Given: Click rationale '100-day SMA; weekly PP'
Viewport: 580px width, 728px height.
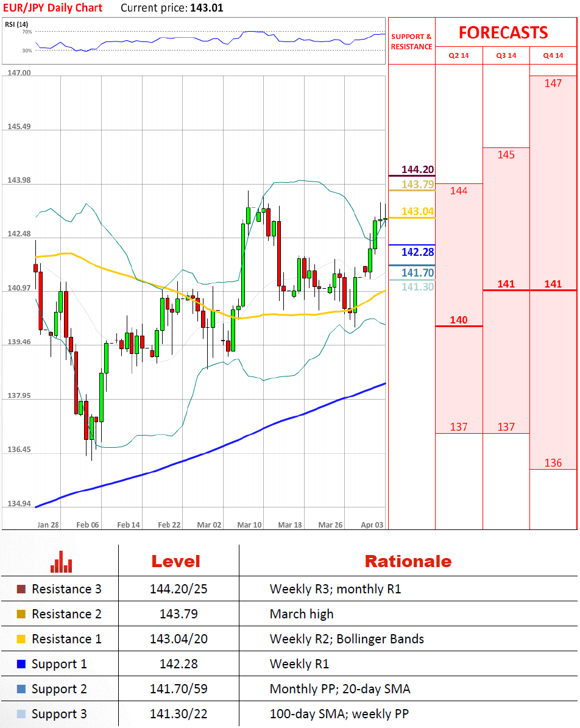Looking at the screenshot, I should tap(339, 714).
